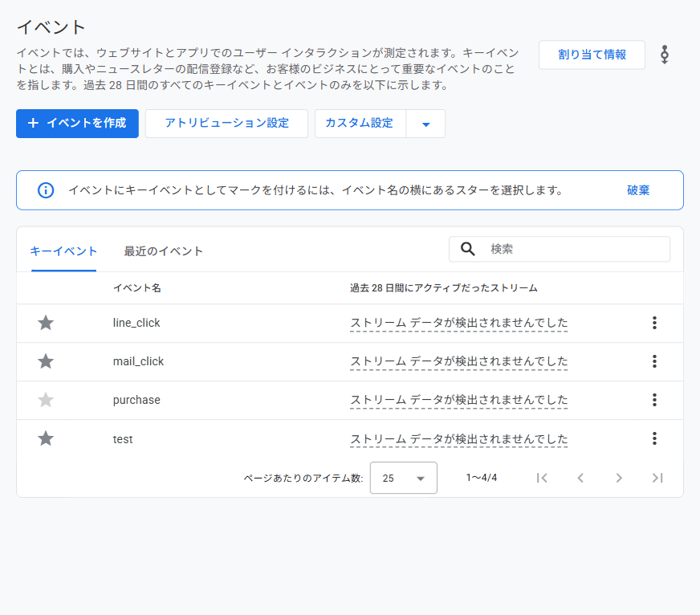Image resolution: width=700 pixels, height=615 pixels.
Task: Go to the first page of results
Action: [x=542, y=478]
